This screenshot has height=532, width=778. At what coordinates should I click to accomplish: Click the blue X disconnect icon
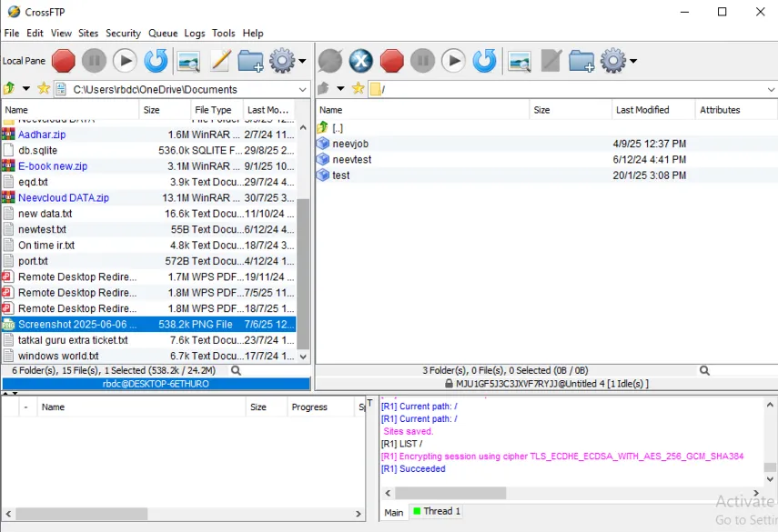point(360,61)
